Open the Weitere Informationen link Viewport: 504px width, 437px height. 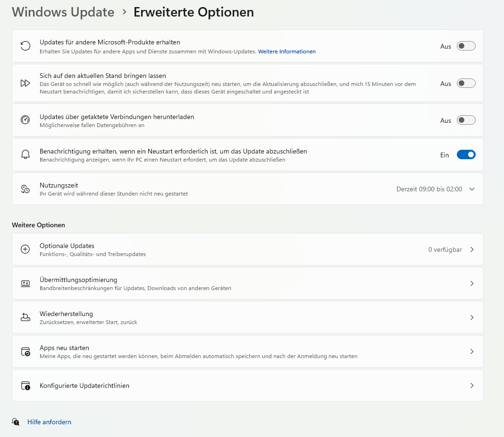pyautogui.click(x=286, y=51)
